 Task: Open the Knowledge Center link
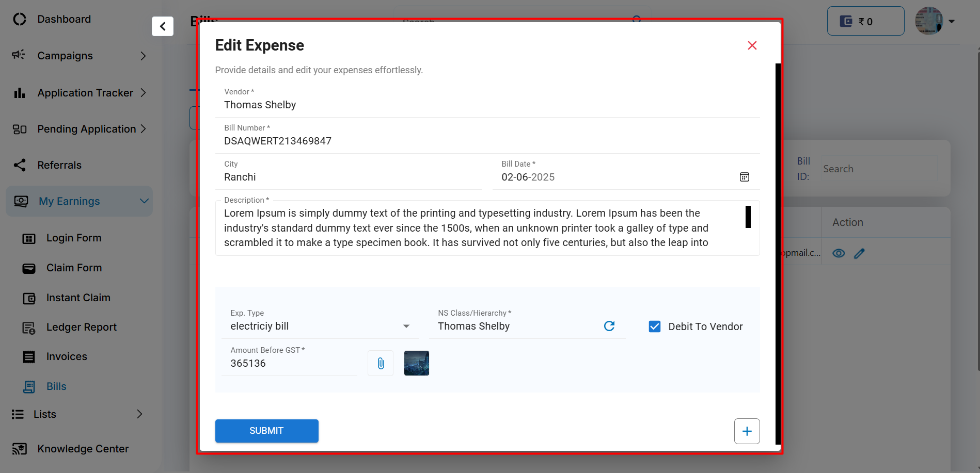coord(83,449)
